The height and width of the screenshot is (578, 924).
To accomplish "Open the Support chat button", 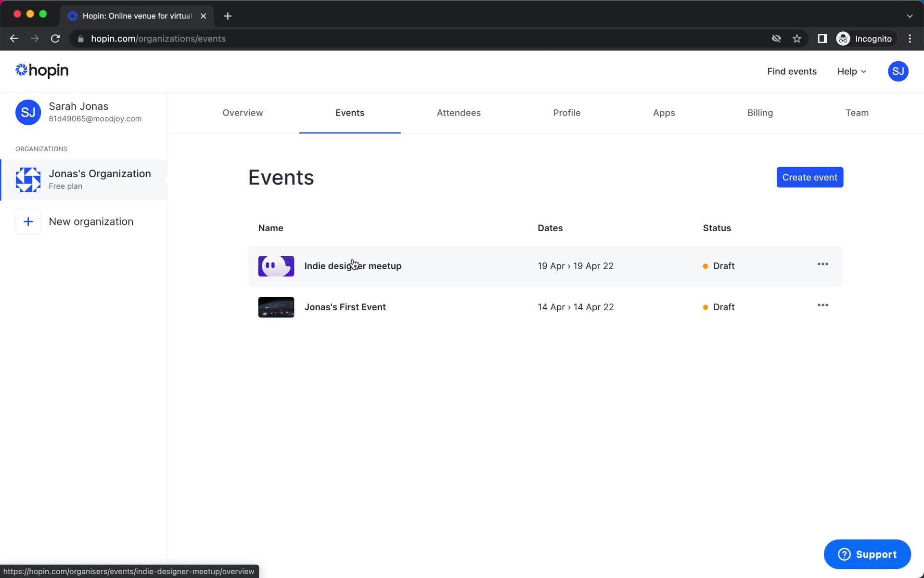I will pos(867,554).
